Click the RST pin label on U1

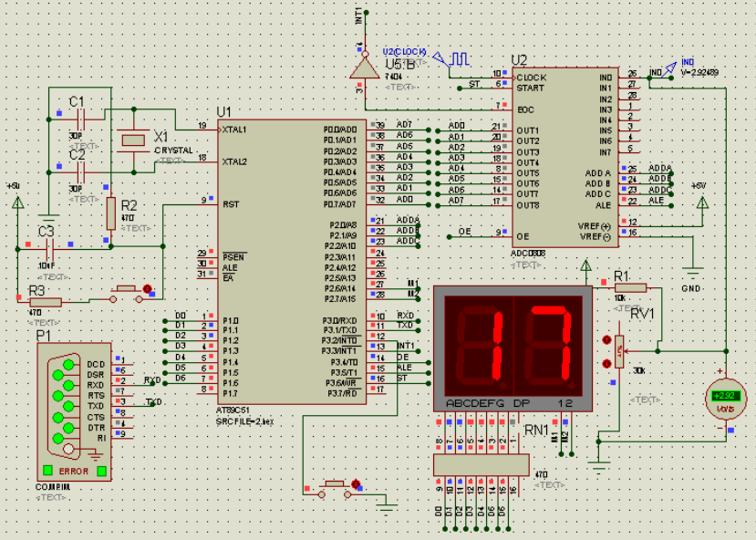[231, 204]
